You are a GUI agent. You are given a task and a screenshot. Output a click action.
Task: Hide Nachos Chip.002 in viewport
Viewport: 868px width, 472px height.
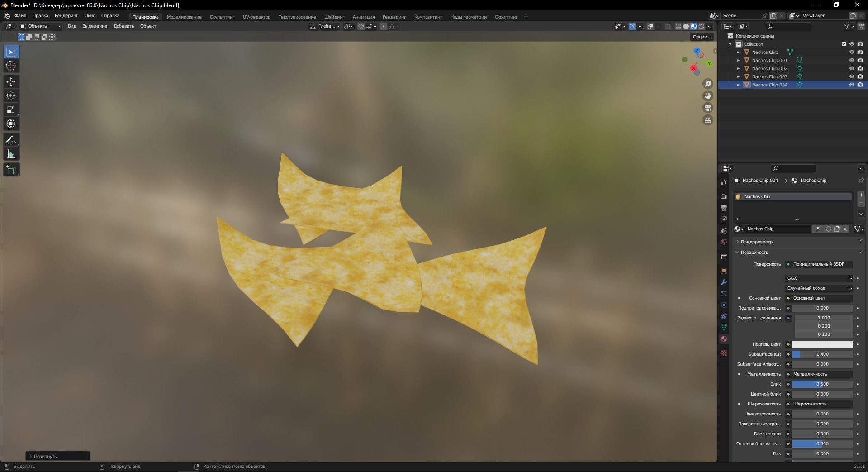(x=852, y=68)
